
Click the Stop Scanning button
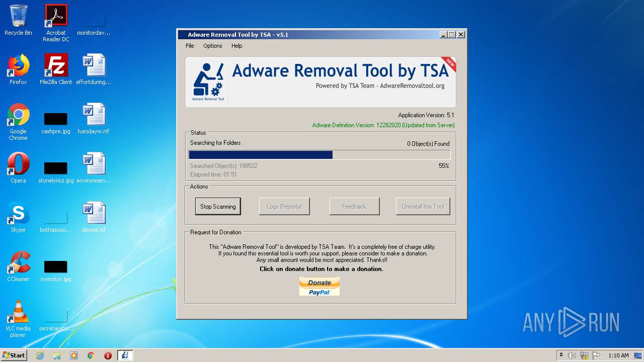coord(218,206)
